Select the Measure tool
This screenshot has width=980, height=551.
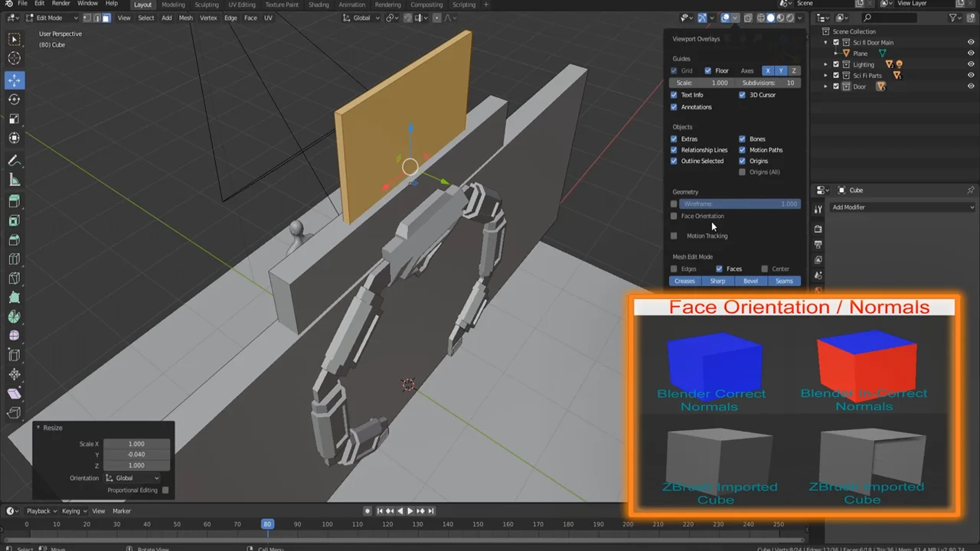click(x=14, y=180)
